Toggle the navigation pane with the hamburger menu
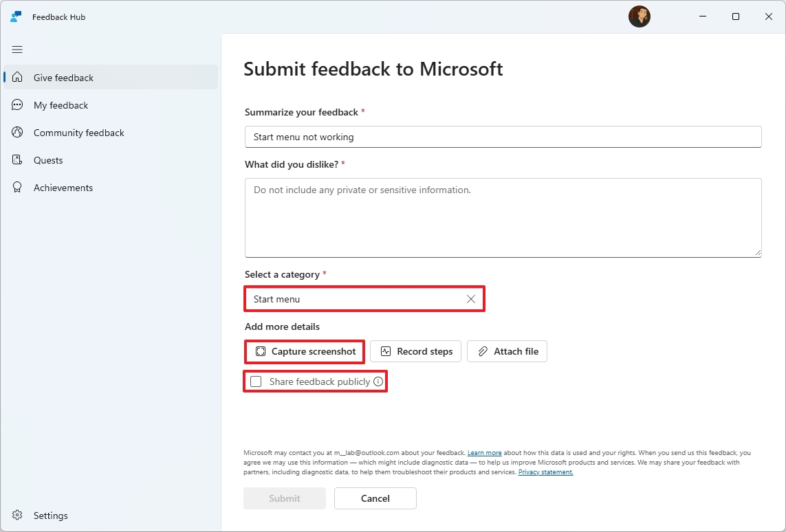Screen dimensions: 786x532 click(17, 49)
